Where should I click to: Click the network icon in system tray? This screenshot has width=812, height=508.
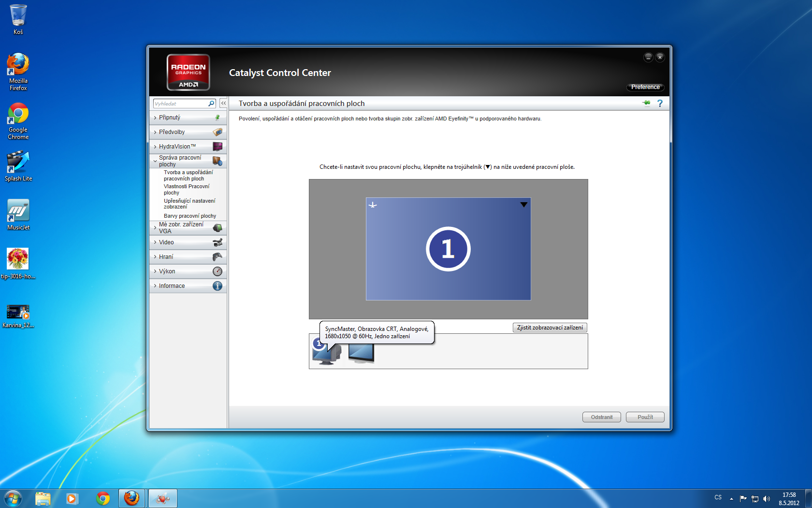point(755,499)
